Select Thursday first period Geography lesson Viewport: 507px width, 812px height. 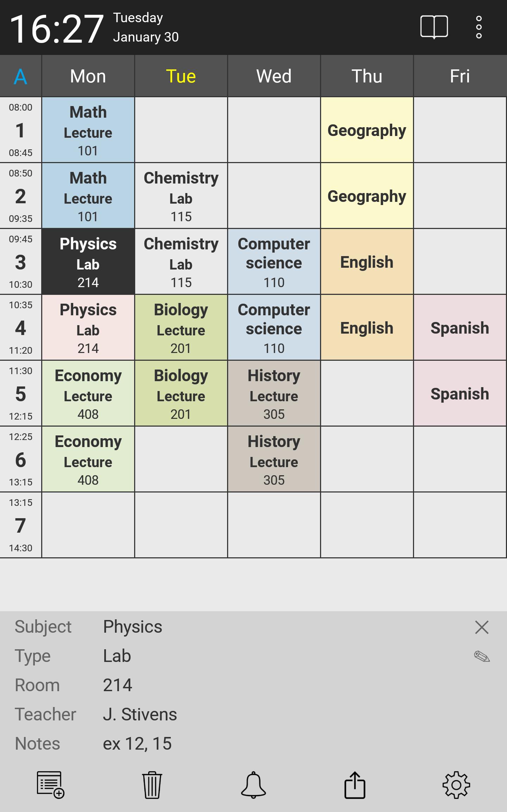367,130
